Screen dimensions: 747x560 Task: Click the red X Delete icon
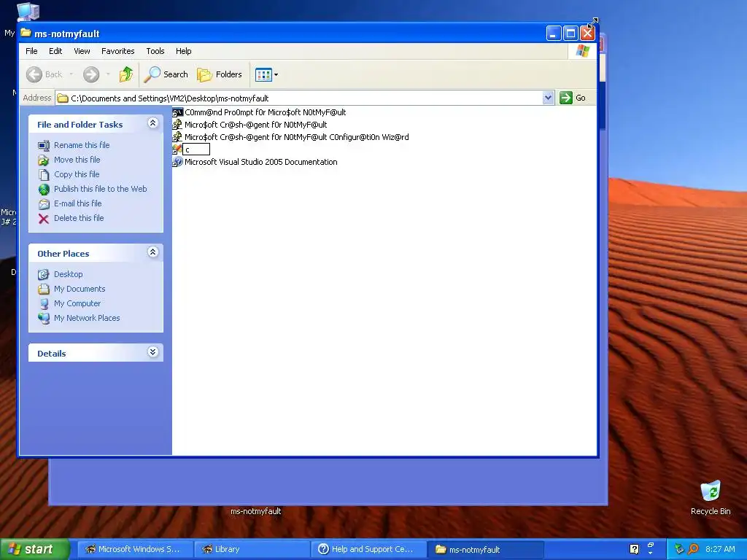pyautogui.click(x=44, y=219)
